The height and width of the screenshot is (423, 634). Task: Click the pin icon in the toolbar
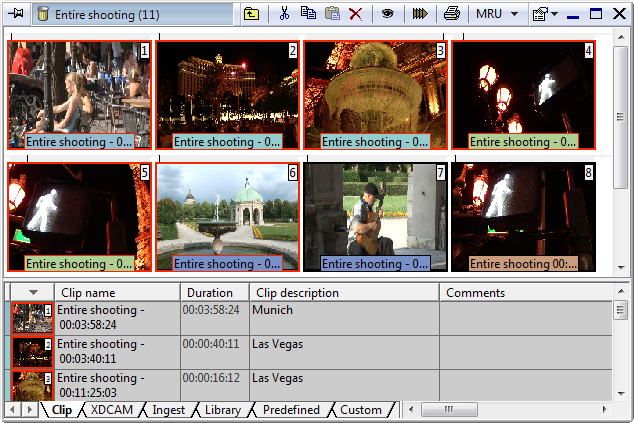pyautogui.click(x=16, y=13)
